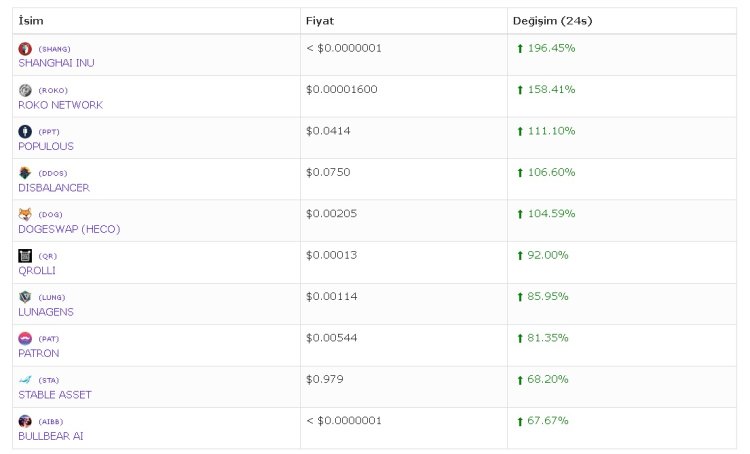Image resolution: width=750 pixels, height=454 pixels.
Task: Select the price $0.00013
Action: coord(331,255)
